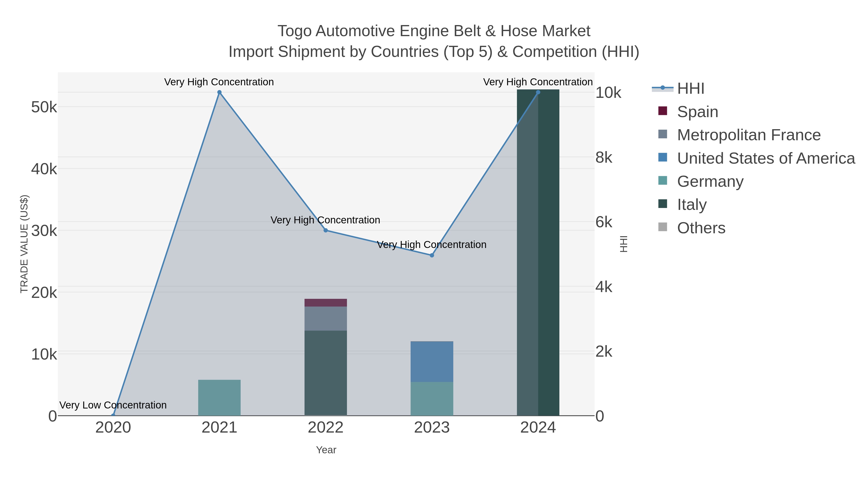
Task: Click the 2024 Very High Concentration annotation
Action: pyautogui.click(x=538, y=82)
